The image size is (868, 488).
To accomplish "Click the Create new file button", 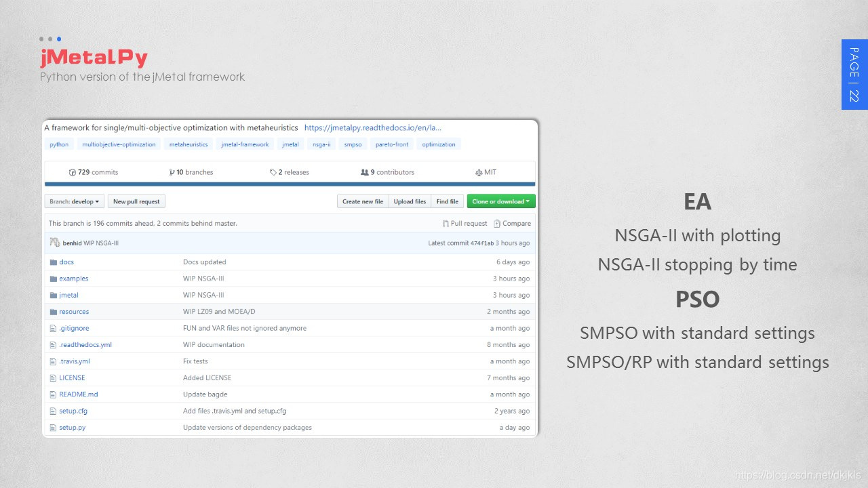I will tap(363, 201).
